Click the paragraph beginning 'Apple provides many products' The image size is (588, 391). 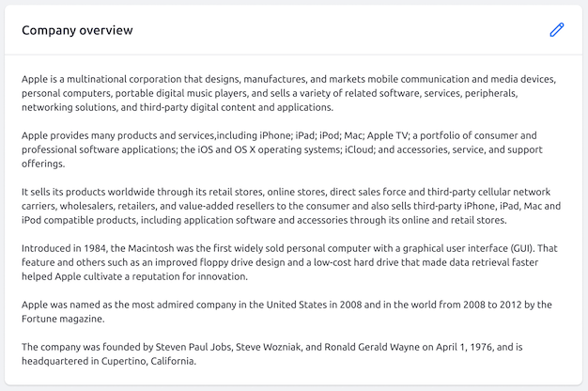[282, 149]
